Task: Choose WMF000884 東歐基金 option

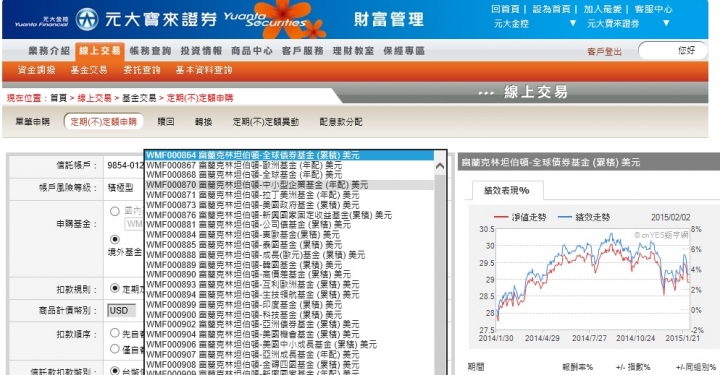Action: (x=289, y=235)
